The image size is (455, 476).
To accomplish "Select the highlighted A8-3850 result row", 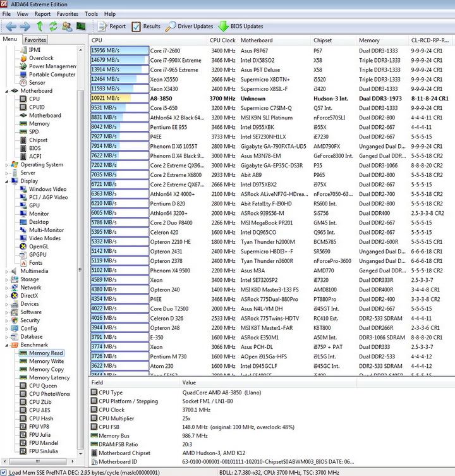I will click(271, 99).
